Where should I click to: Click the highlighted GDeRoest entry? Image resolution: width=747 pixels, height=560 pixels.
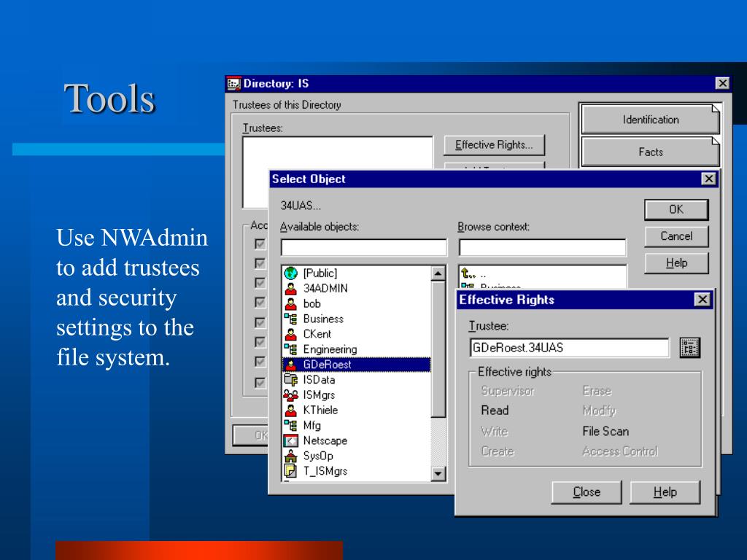[356, 365]
